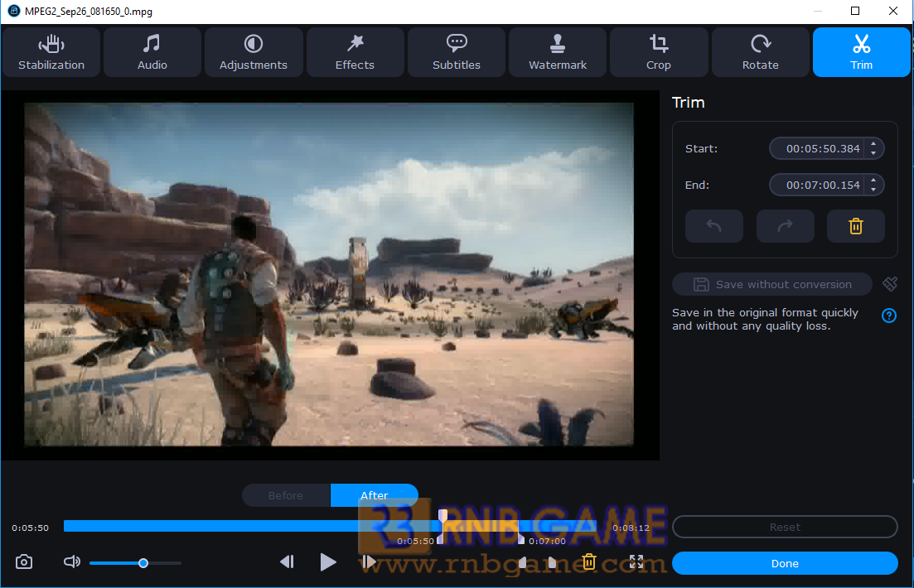Maximize the editor window
The width and height of the screenshot is (914, 588).
coord(855,11)
